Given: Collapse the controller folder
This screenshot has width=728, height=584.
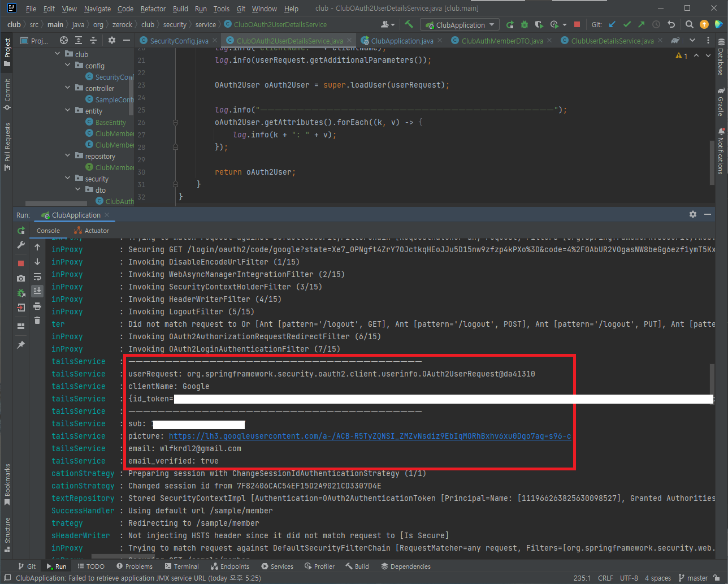Looking at the screenshot, I should coord(68,88).
